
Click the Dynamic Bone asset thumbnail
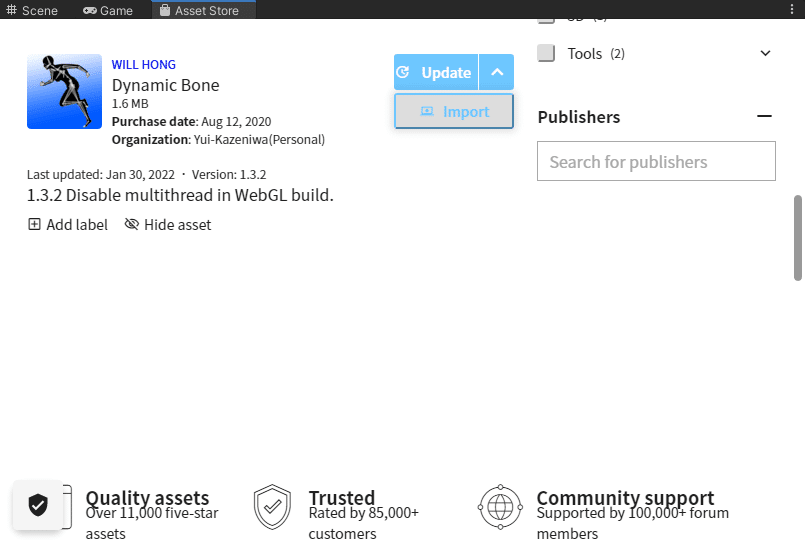pyautogui.click(x=65, y=91)
